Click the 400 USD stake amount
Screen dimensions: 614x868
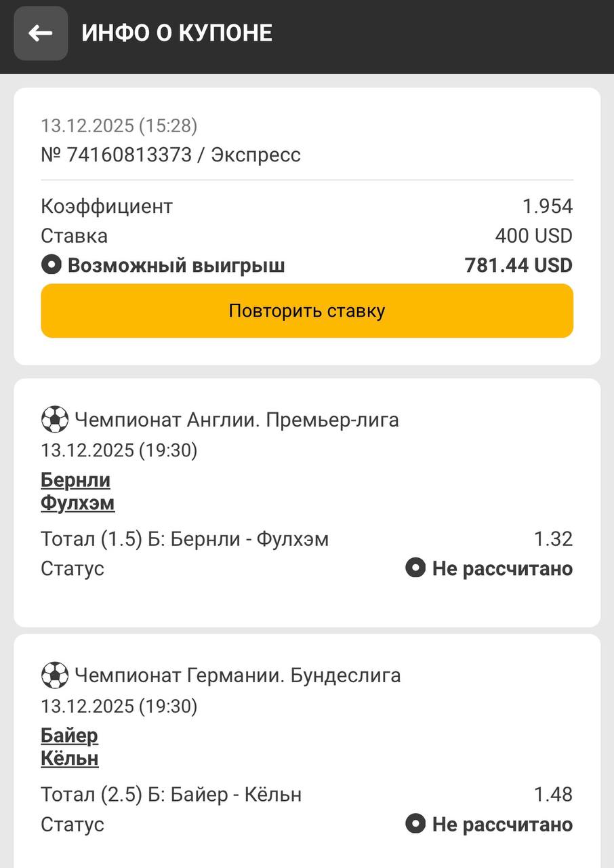coord(533,236)
